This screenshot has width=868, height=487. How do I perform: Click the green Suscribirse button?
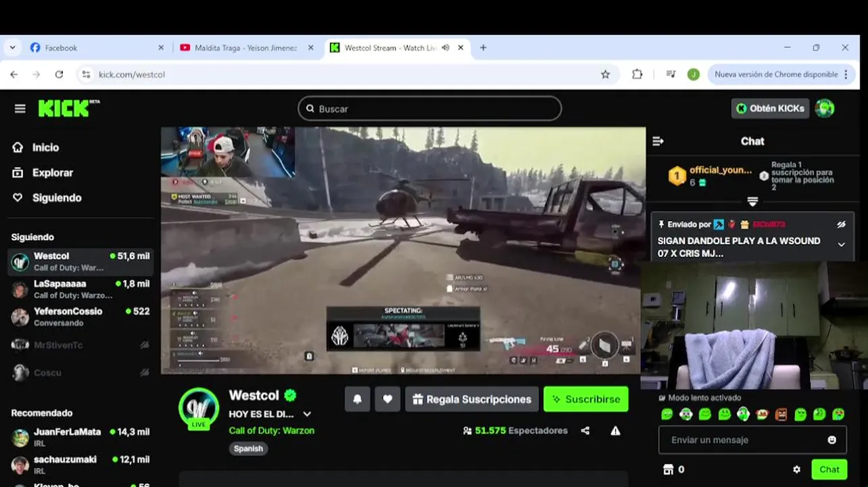(585, 399)
